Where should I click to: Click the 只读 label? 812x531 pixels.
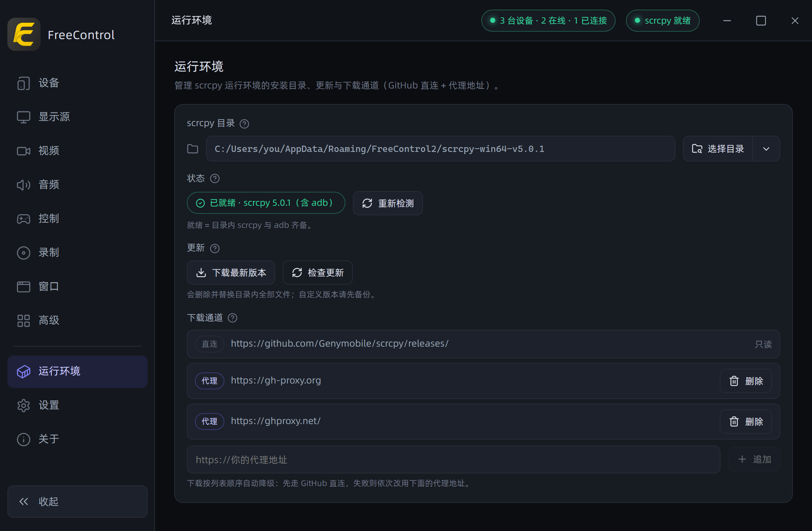(763, 344)
